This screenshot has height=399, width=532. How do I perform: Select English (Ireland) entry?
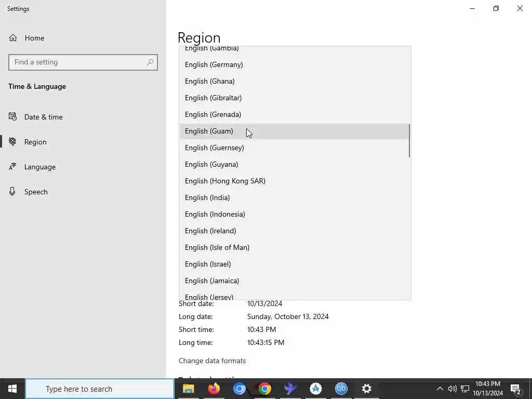tap(295, 231)
